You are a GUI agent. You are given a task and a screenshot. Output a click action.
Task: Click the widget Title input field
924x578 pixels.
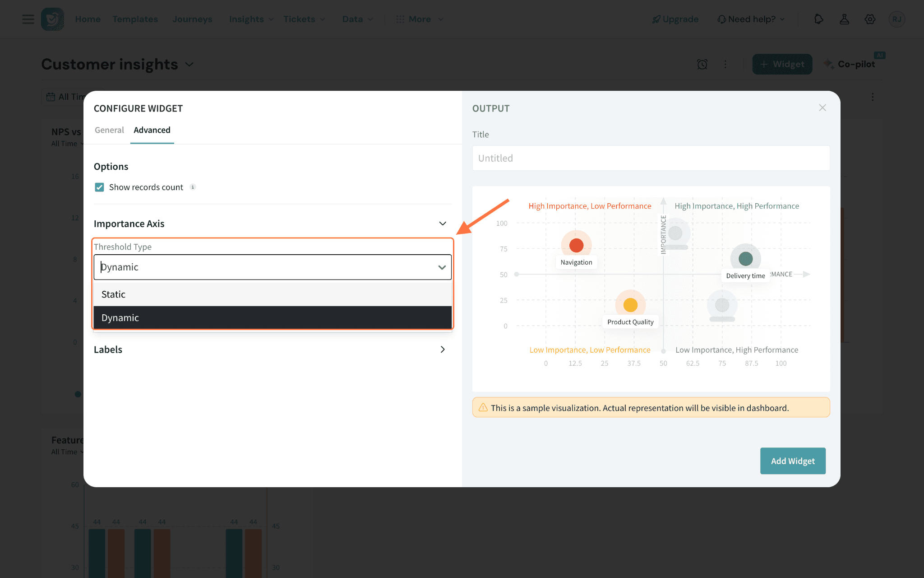651,158
